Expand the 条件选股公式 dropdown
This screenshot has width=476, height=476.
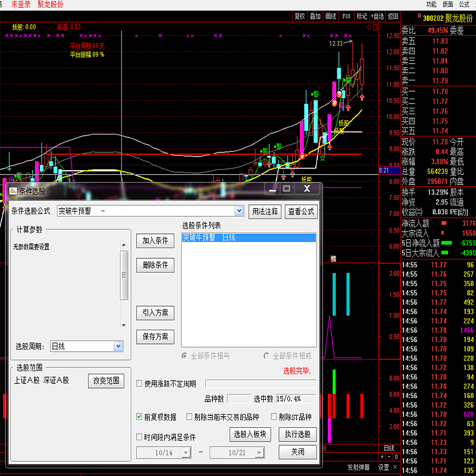(239, 211)
